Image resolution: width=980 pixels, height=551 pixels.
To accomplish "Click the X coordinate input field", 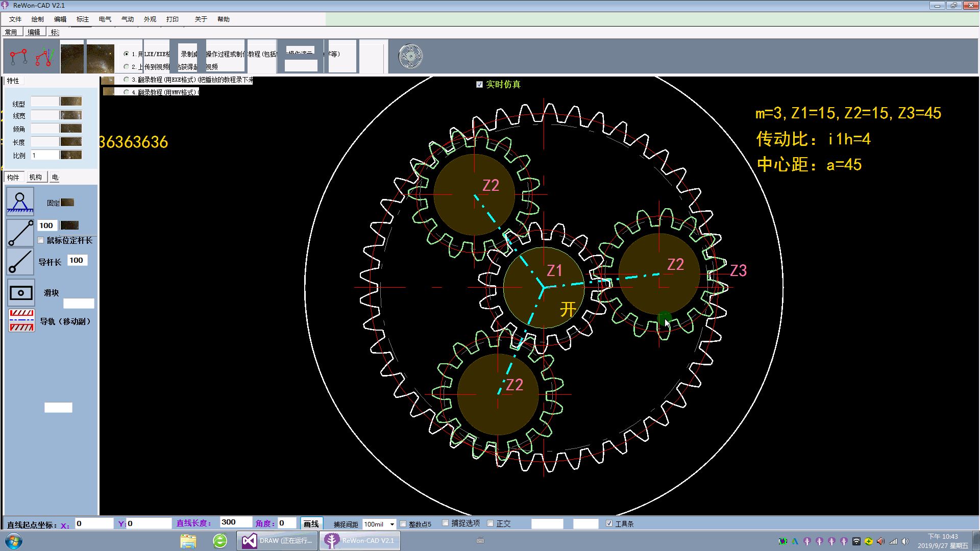I will tap(94, 523).
